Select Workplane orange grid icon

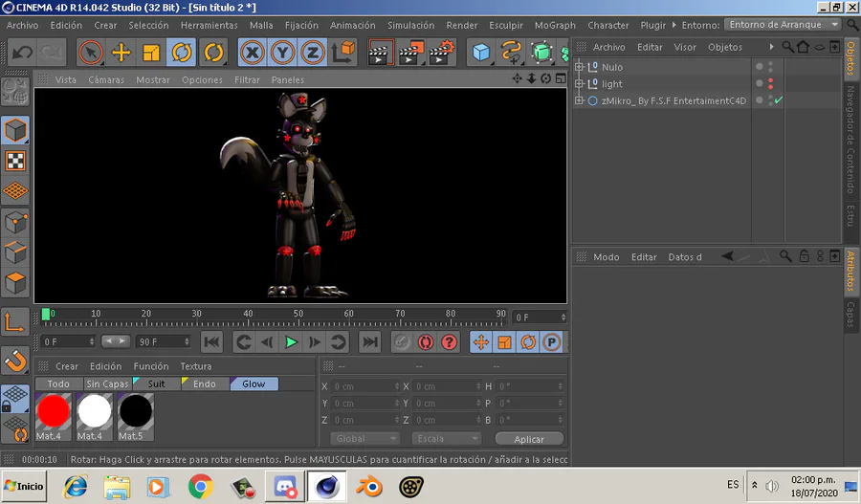pyautogui.click(x=15, y=191)
